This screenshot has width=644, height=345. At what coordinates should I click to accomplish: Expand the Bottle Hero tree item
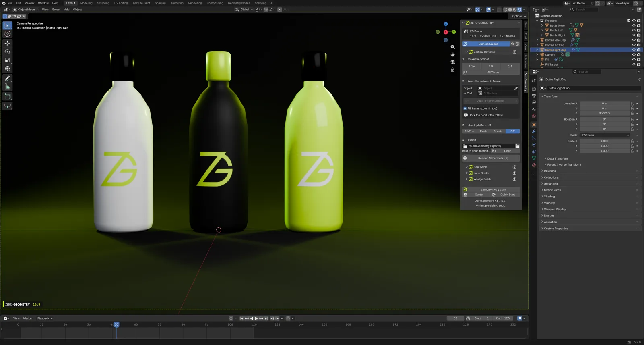click(x=542, y=25)
